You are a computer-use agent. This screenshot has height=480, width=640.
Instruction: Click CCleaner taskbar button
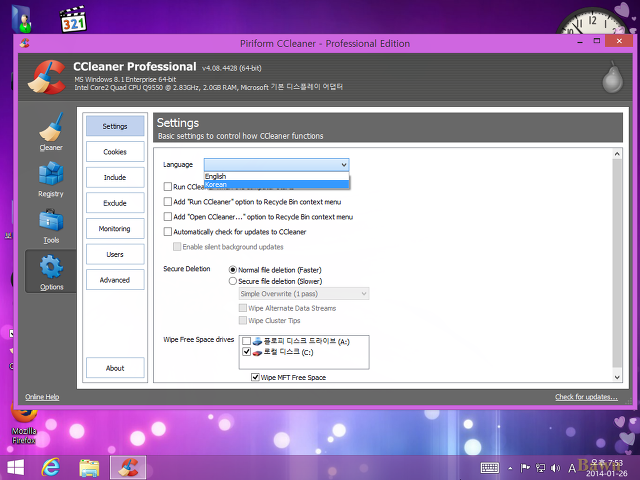(128, 468)
